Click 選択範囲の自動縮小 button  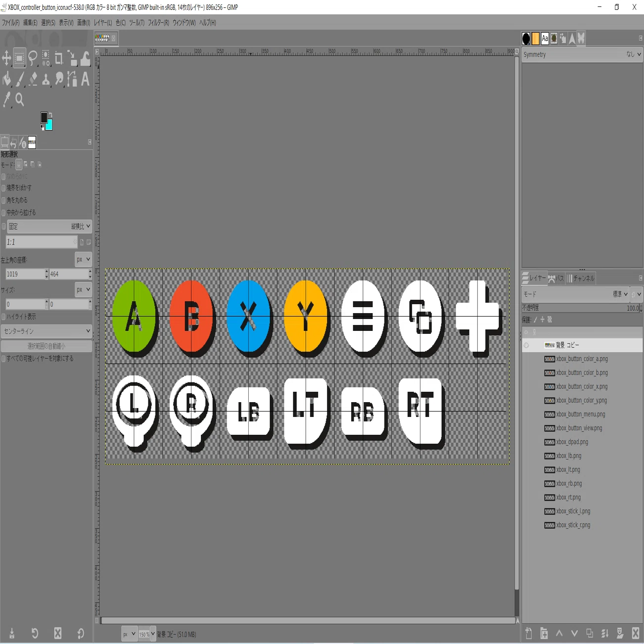click(x=46, y=346)
